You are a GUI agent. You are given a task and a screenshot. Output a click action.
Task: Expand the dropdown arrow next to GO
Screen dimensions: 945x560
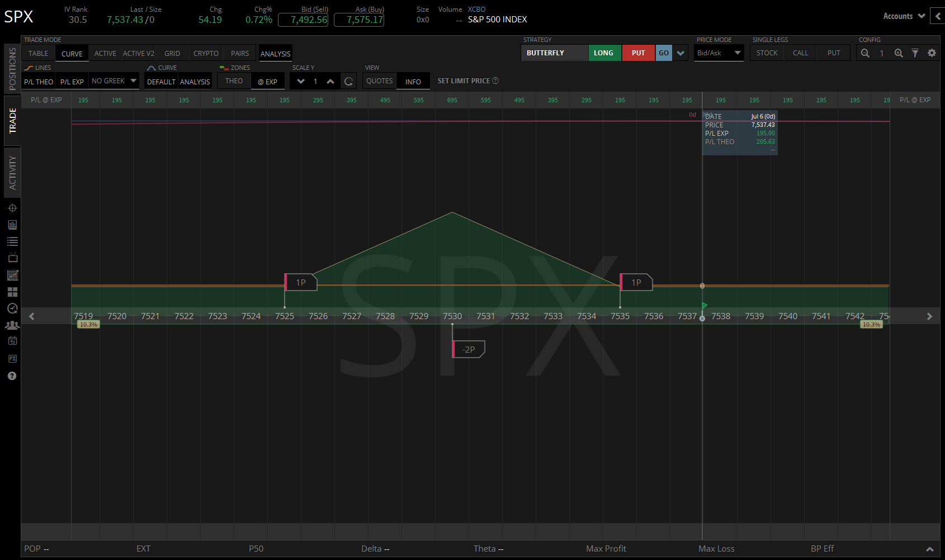(x=681, y=53)
